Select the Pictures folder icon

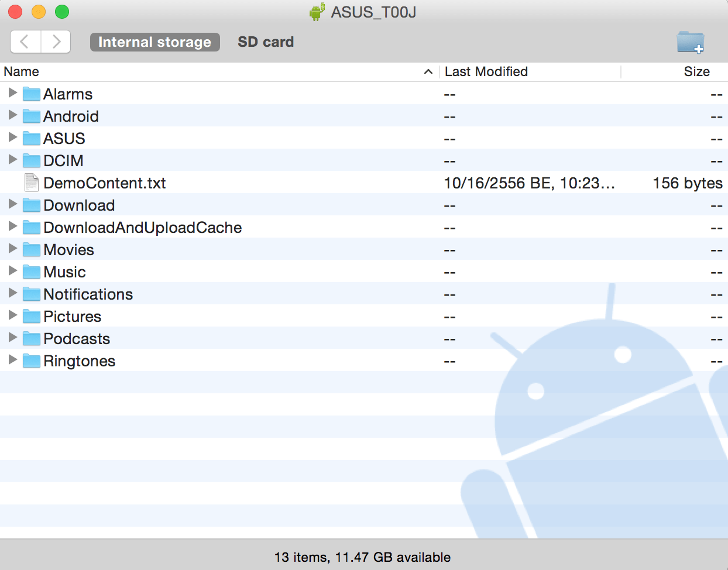[32, 316]
